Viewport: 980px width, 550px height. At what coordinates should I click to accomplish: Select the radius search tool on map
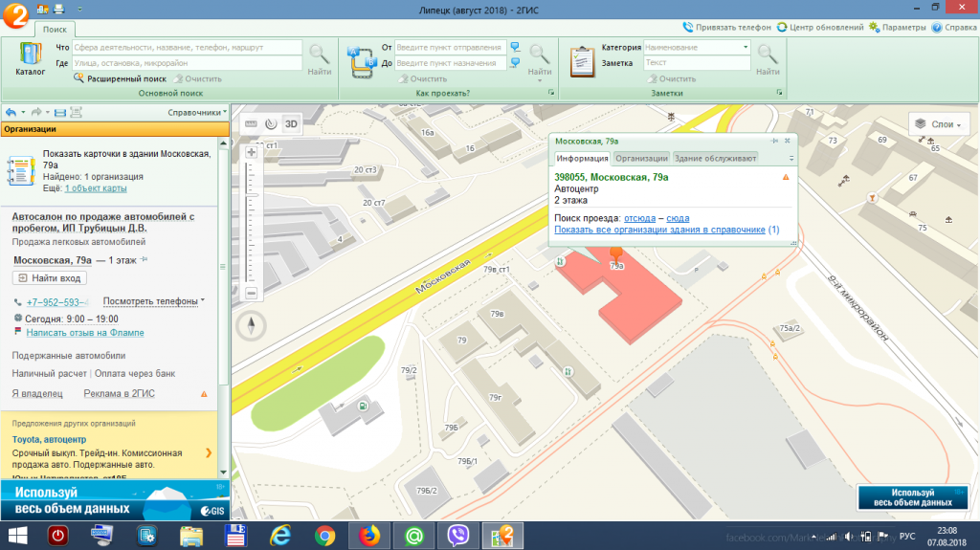pyautogui.click(x=271, y=123)
